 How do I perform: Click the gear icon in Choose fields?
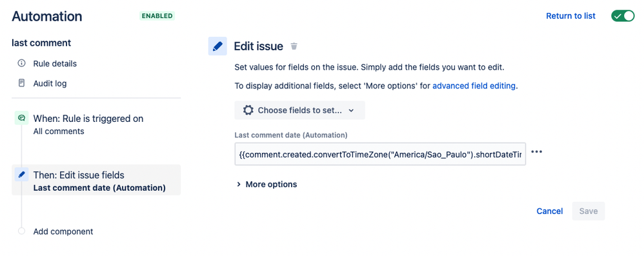(248, 110)
